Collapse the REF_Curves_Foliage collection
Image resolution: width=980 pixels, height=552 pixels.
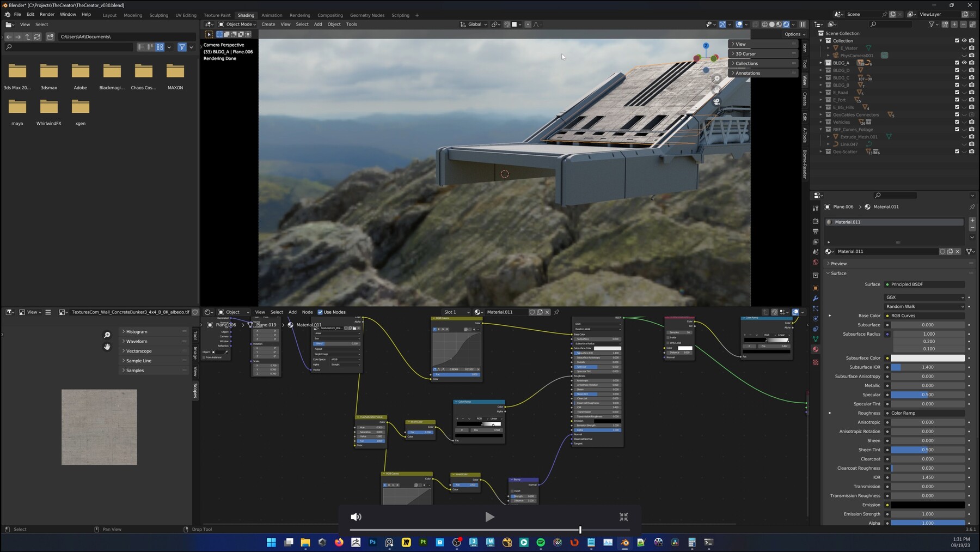(821, 129)
